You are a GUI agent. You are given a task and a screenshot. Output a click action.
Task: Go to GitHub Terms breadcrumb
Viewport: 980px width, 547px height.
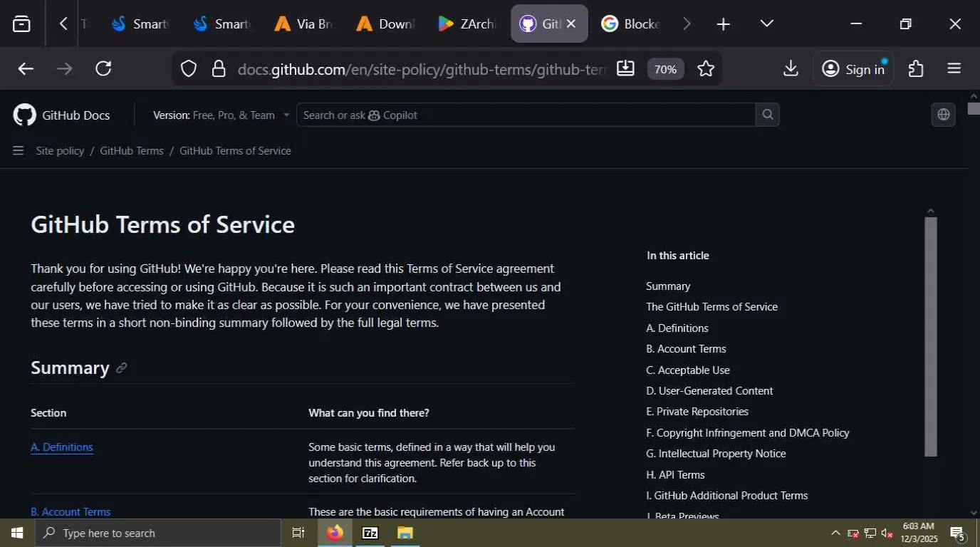132,151
